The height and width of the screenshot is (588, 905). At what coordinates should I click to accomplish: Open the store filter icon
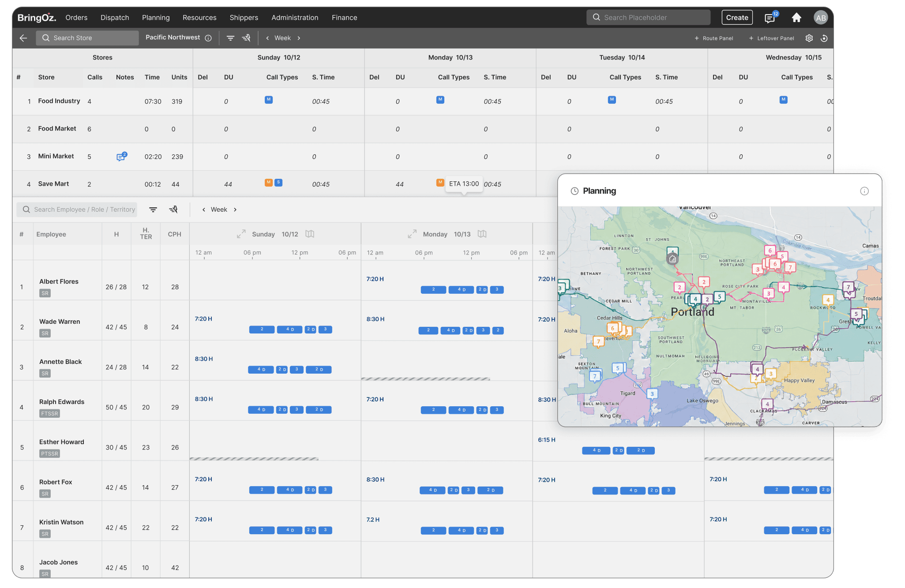click(230, 38)
